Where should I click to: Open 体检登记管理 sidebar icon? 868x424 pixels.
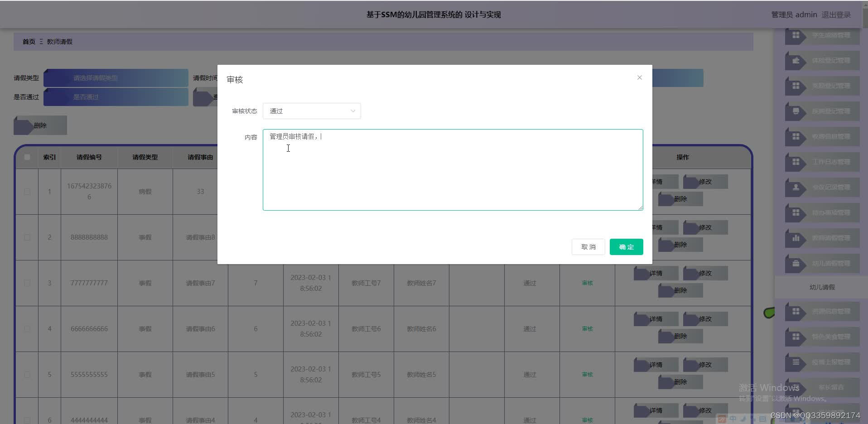796,60
